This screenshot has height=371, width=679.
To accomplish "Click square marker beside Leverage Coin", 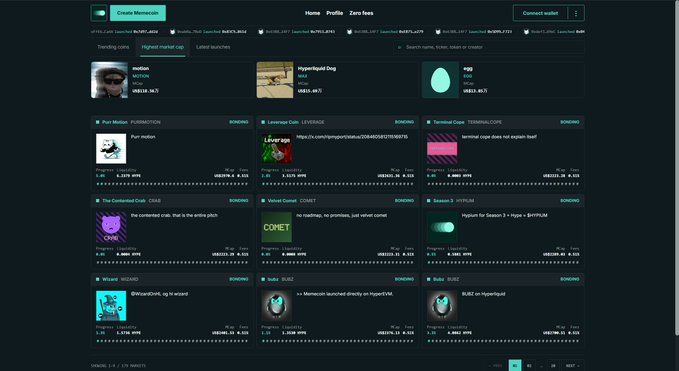I will pyautogui.click(x=263, y=122).
